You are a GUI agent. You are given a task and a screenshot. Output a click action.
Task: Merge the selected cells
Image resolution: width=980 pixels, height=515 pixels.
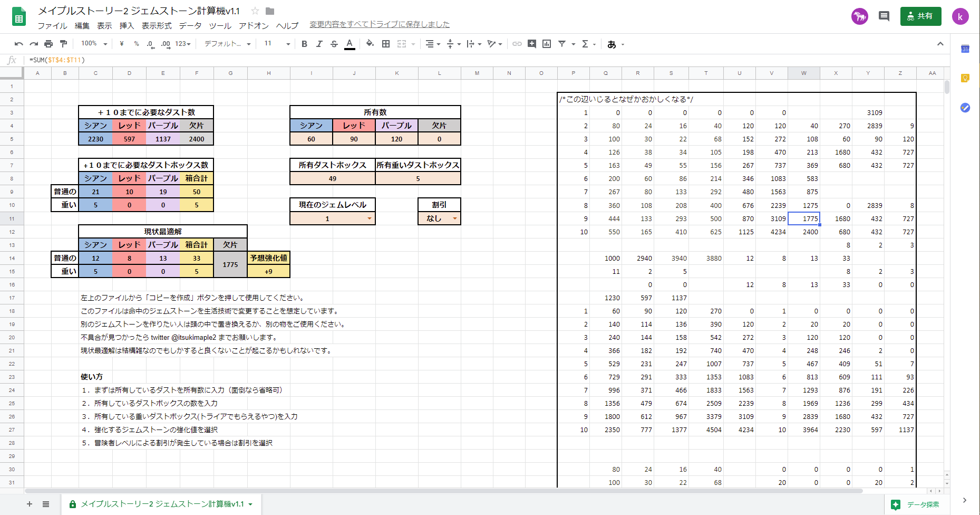point(402,44)
